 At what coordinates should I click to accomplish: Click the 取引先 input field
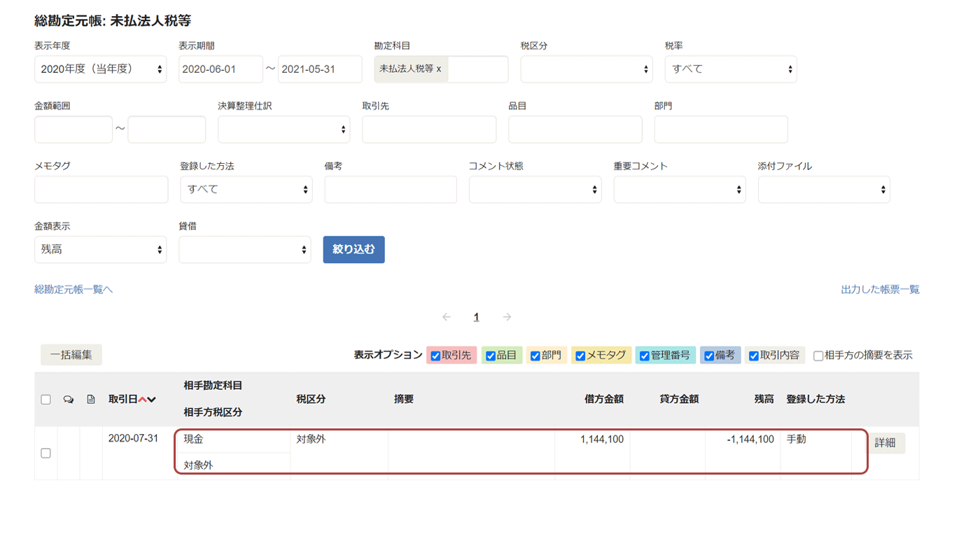[429, 129]
